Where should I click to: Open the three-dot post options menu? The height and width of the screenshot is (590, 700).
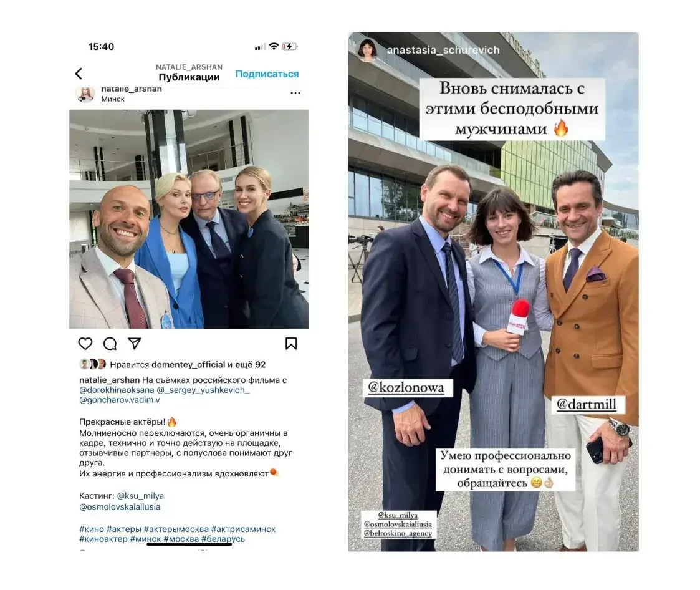(295, 93)
